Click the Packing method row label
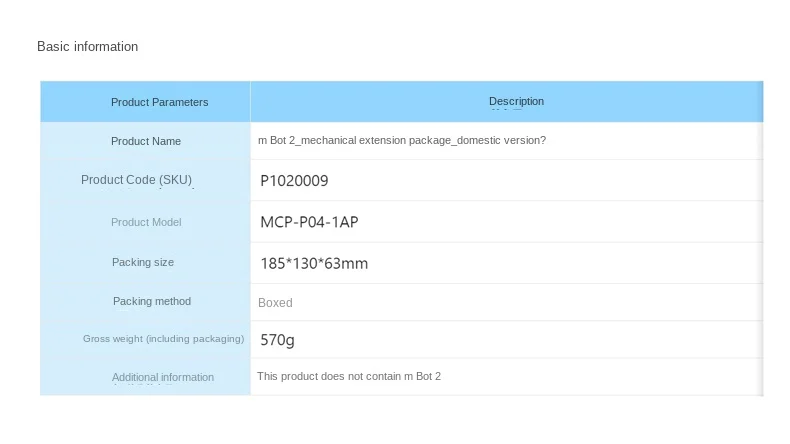 coord(152,301)
